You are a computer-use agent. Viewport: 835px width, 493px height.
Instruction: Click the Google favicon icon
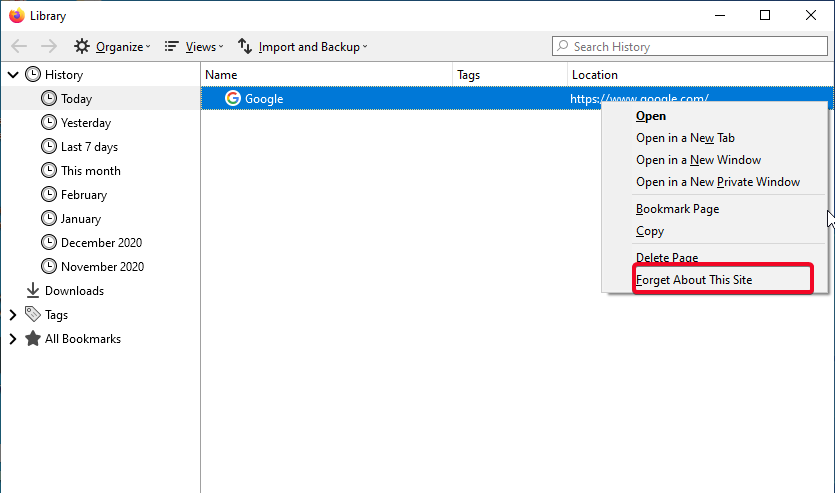point(233,98)
